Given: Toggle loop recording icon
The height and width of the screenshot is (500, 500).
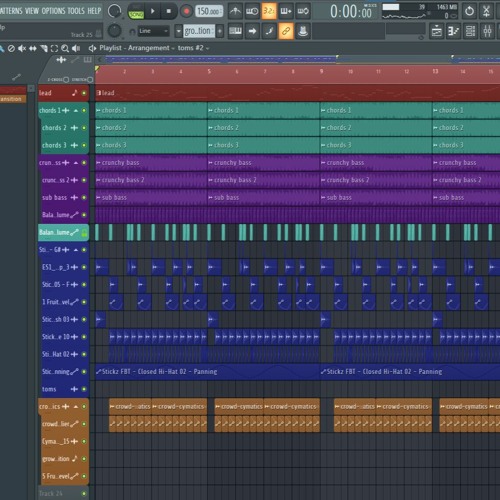Looking at the screenshot, I should click(303, 12).
